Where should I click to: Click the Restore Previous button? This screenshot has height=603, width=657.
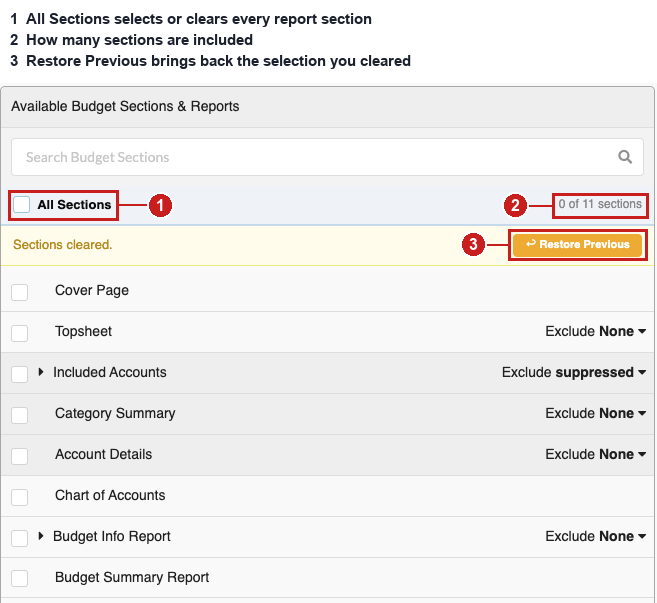577,245
